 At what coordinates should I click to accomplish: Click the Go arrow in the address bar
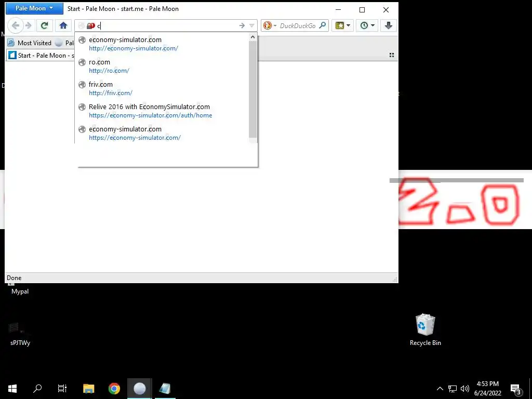(242, 26)
